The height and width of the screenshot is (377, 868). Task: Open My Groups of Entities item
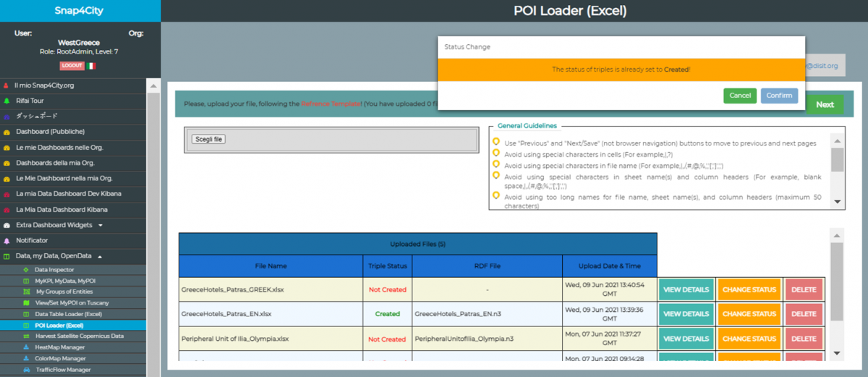coord(64,291)
